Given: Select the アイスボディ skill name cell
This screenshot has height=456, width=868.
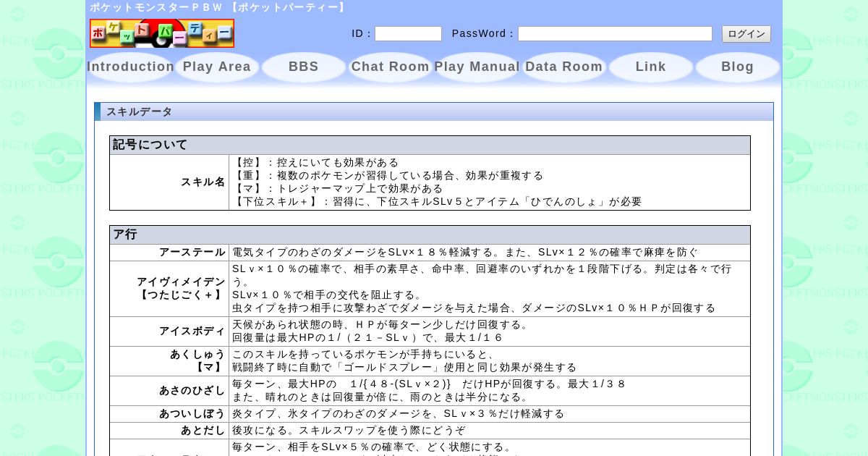Looking at the screenshot, I should [x=192, y=332].
